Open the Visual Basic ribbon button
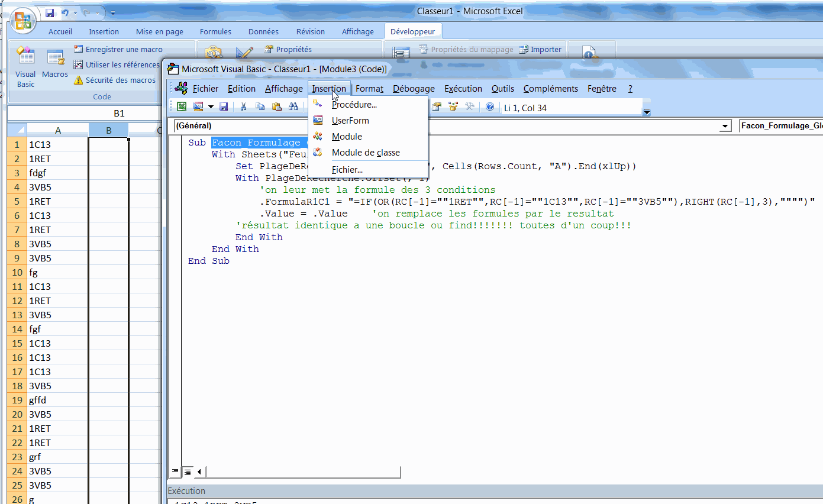Screen dimensions: 823x504 click(x=25, y=67)
